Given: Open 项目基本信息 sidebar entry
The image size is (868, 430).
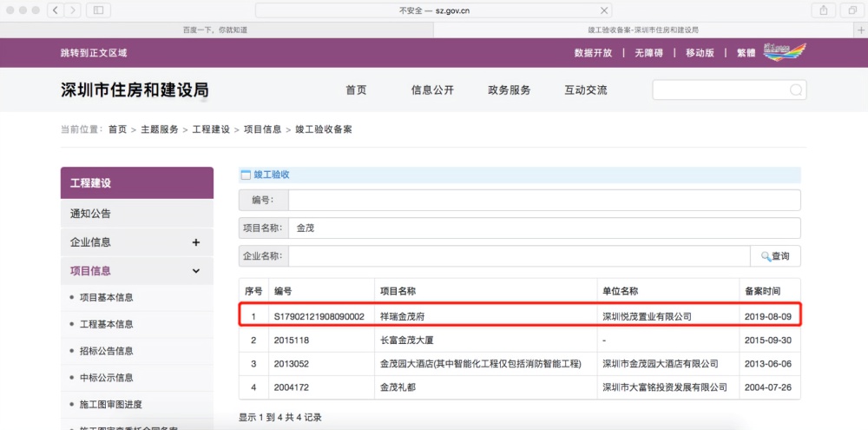Looking at the screenshot, I should click(x=106, y=298).
